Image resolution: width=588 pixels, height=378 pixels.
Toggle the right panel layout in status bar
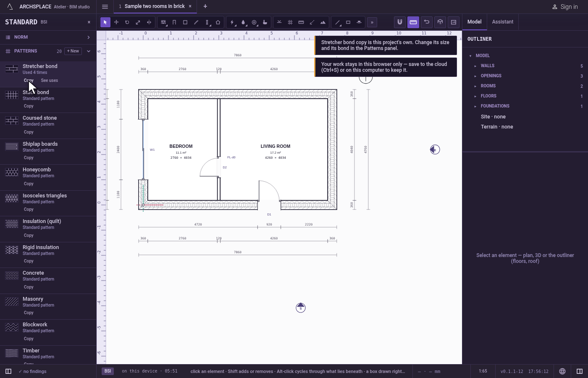coord(580,371)
